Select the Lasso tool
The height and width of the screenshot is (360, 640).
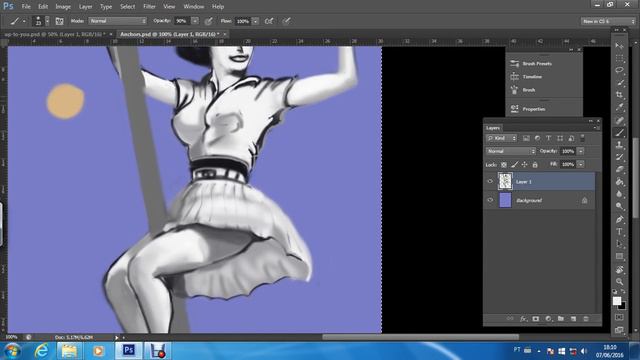click(619, 70)
